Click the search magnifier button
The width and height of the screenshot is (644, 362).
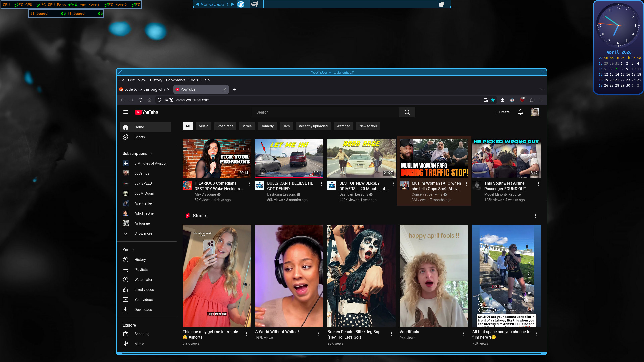(x=407, y=112)
